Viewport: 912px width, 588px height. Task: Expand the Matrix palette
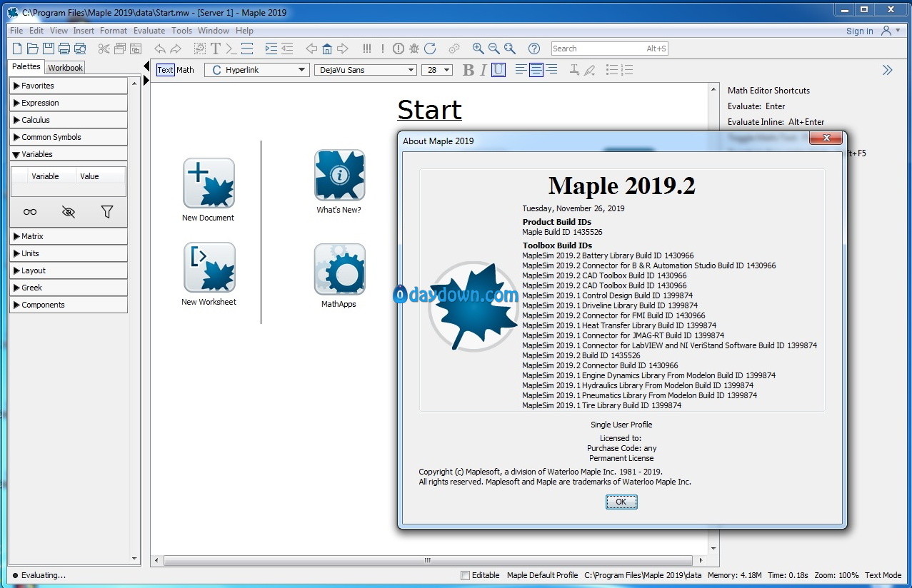(x=69, y=236)
